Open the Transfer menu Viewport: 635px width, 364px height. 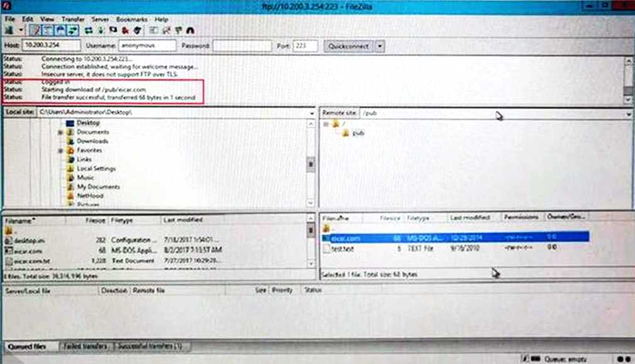tap(73, 19)
